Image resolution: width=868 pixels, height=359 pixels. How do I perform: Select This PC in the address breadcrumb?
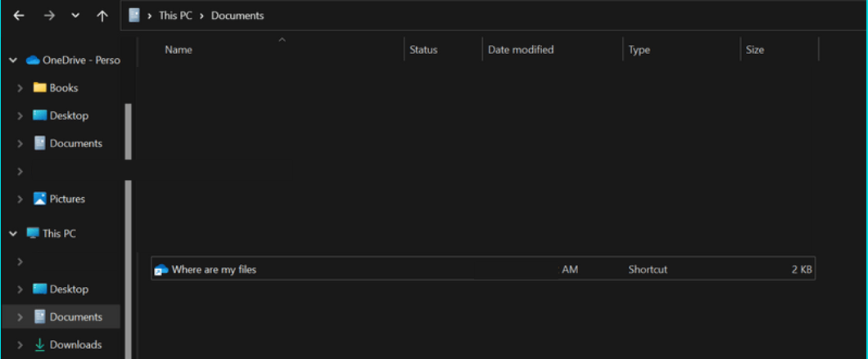[x=175, y=16]
